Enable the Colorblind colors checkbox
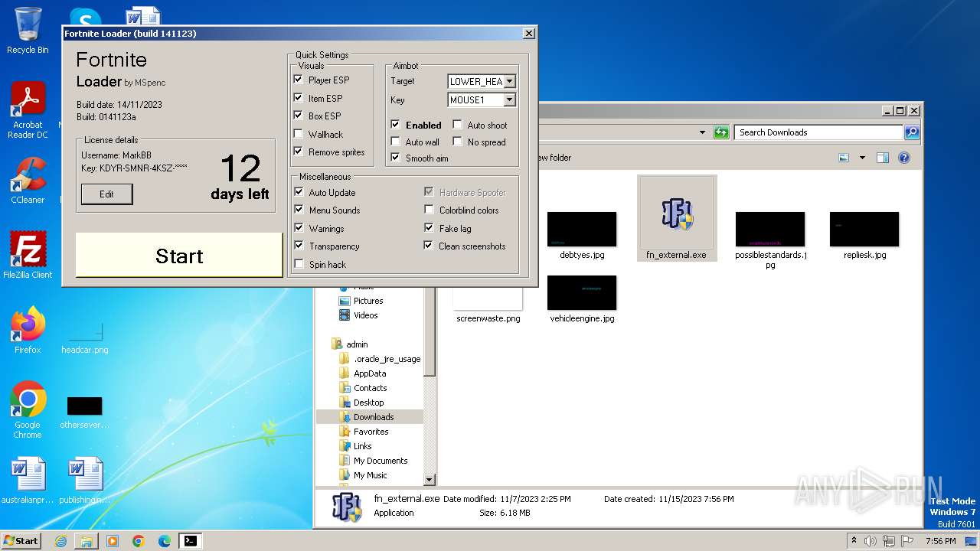 [x=429, y=210]
